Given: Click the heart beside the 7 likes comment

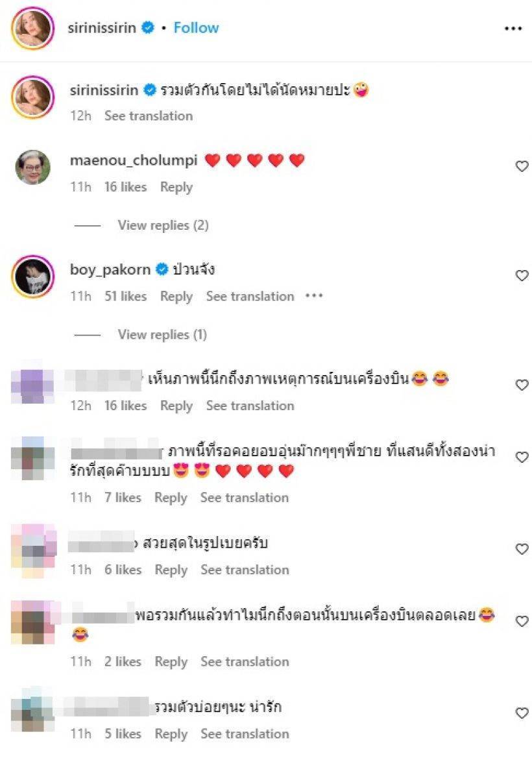Looking at the screenshot, I should click(x=522, y=457).
